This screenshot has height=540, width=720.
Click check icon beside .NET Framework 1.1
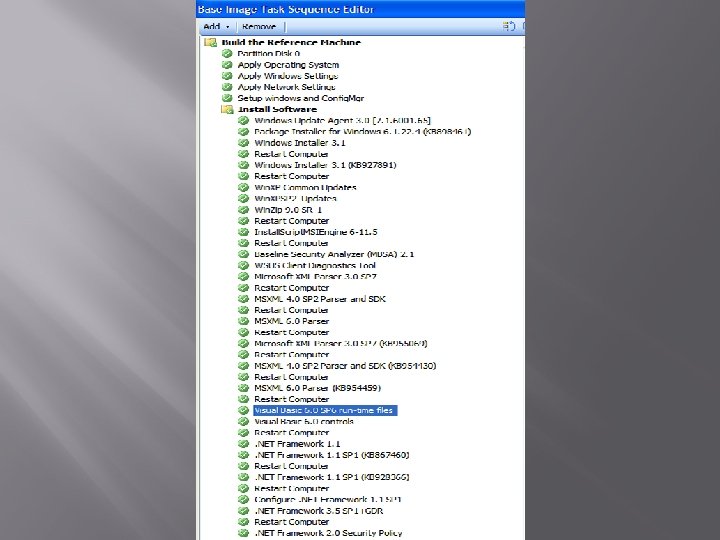243,444
